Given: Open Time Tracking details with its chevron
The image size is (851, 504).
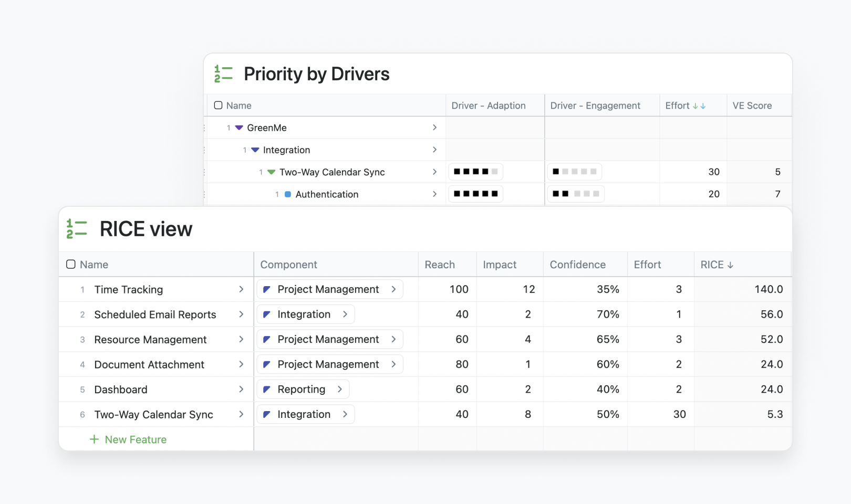Looking at the screenshot, I should tap(241, 289).
